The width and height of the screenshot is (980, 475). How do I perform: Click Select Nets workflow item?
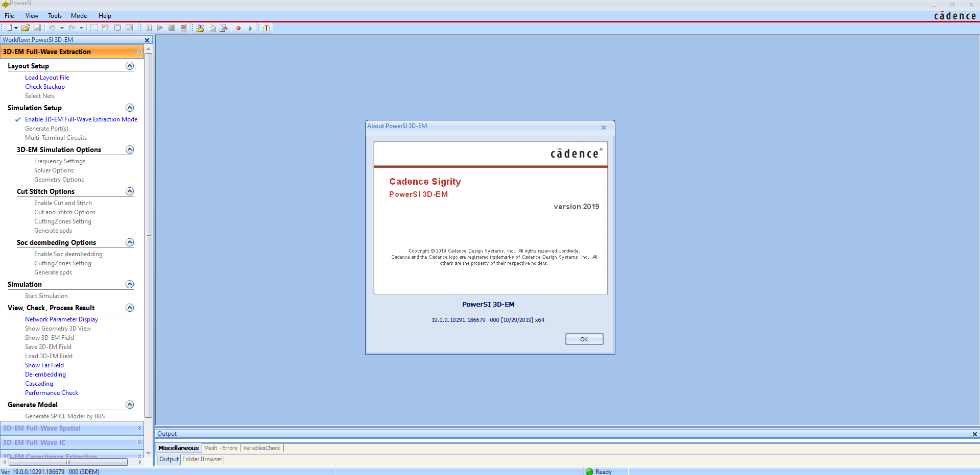[40, 96]
